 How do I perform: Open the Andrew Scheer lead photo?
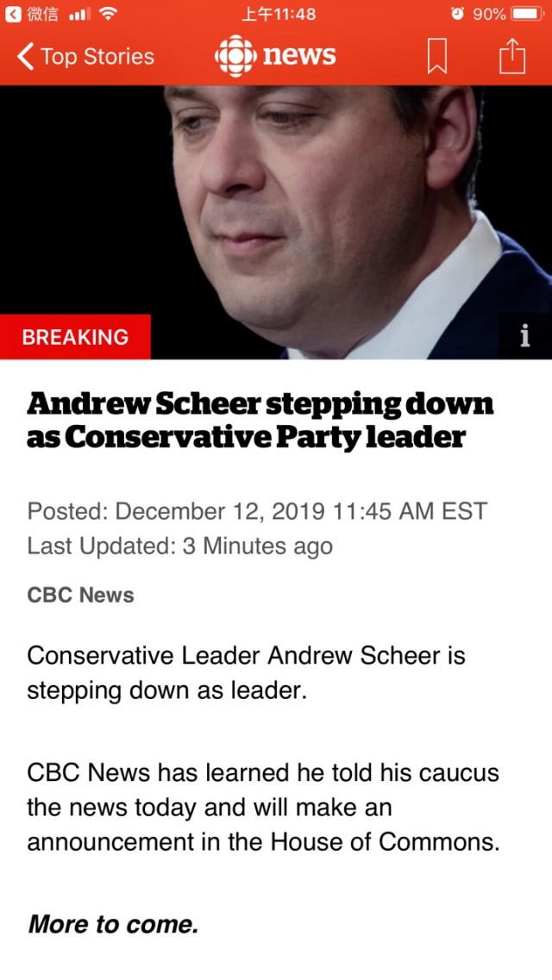[x=276, y=222]
